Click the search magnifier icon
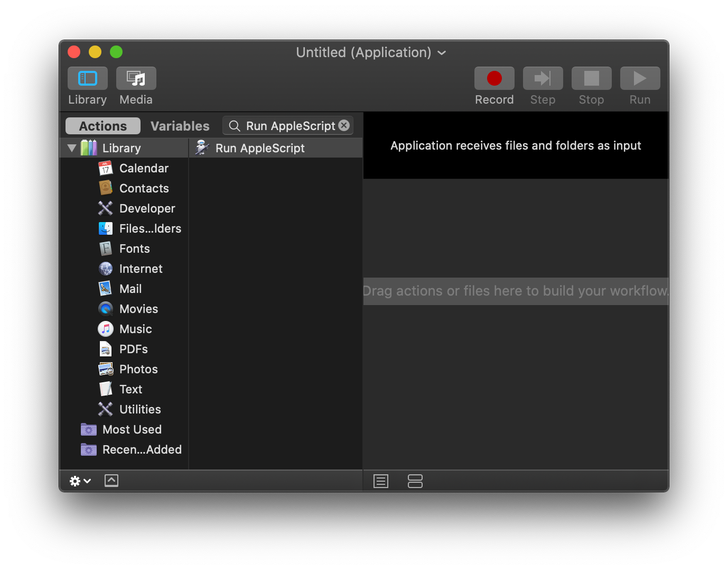 click(x=235, y=126)
